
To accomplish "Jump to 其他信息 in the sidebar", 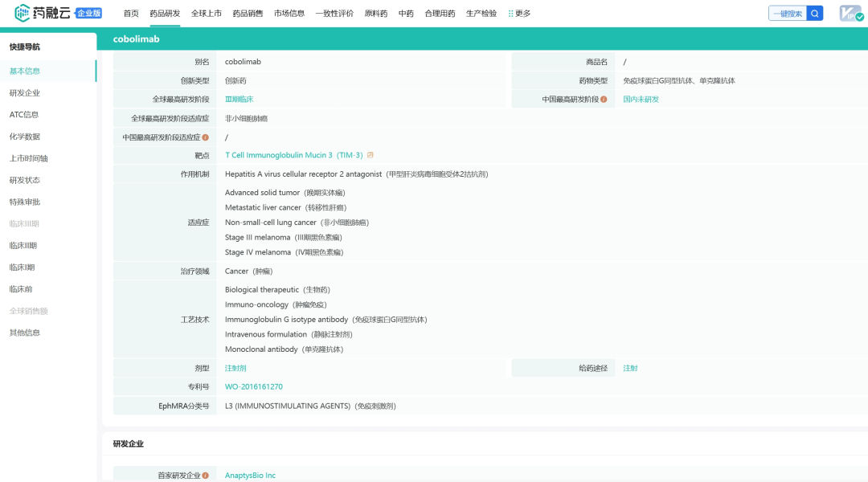I will click(25, 333).
